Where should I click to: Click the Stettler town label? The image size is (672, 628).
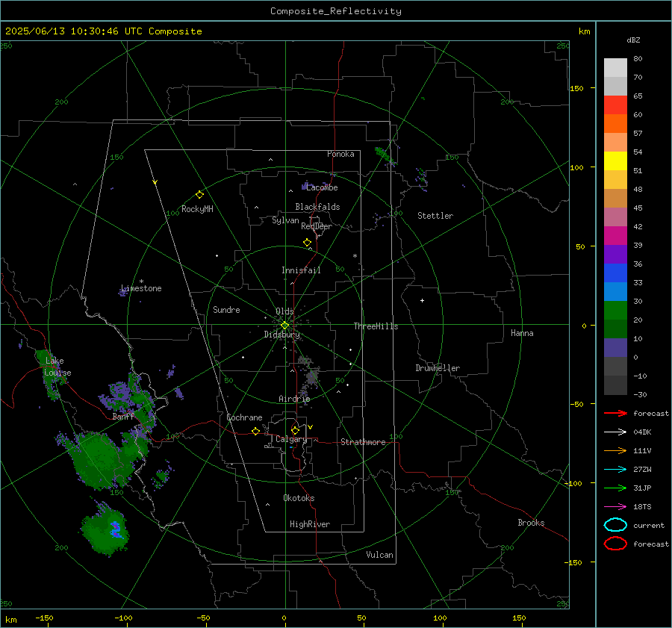pyautogui.click(x=435, y=216)
